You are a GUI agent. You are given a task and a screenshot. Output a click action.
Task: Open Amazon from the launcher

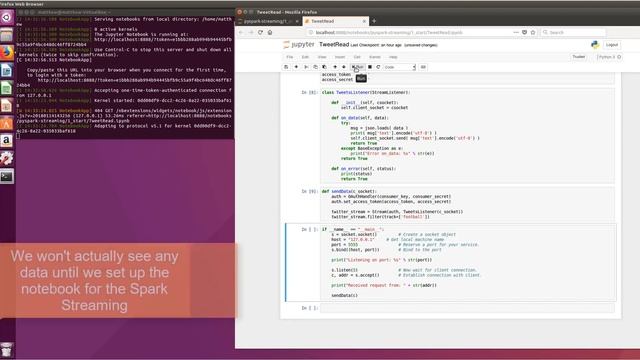[x=7, y=140]
